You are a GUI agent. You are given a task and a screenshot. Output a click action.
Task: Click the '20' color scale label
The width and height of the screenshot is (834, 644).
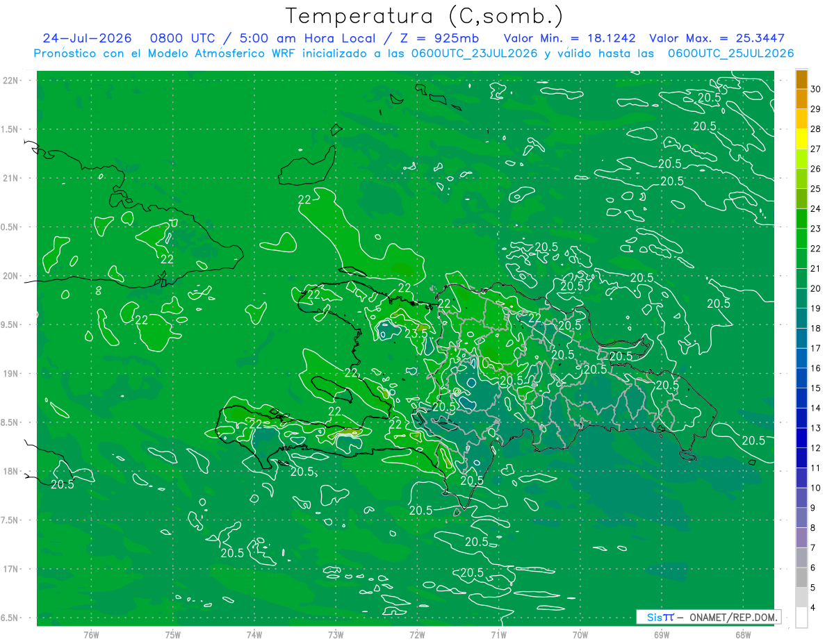click(816, 289)
